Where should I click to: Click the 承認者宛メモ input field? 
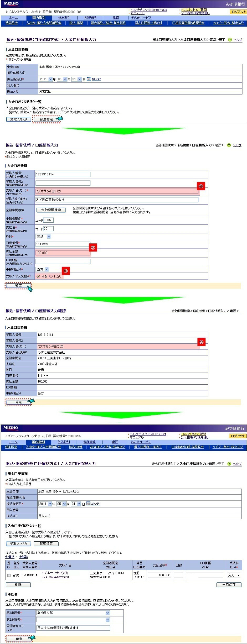click(x=73, y=628)
